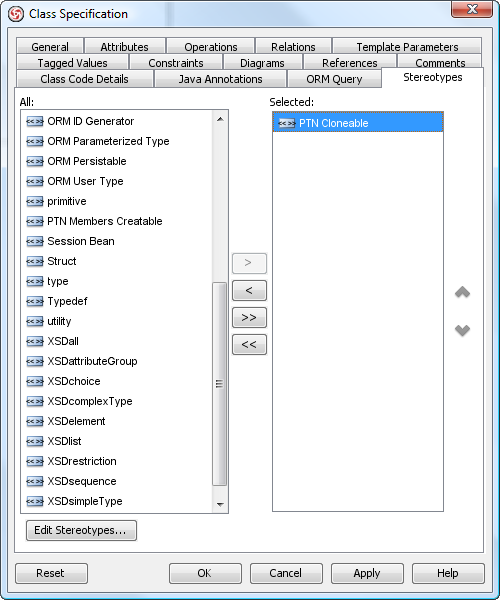This screenshot has height=600, width=500.
Task: Click the icon next to XSDlist
Action: point(34,441)
